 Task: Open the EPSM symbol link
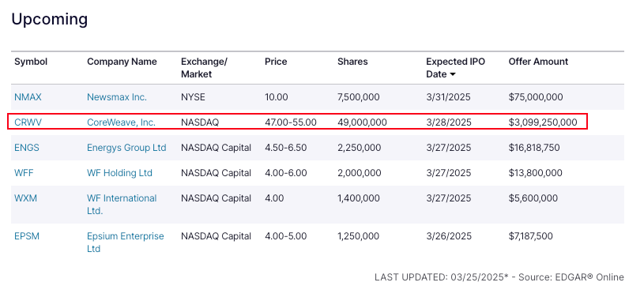pyautogui.click(x=27, y=236)
